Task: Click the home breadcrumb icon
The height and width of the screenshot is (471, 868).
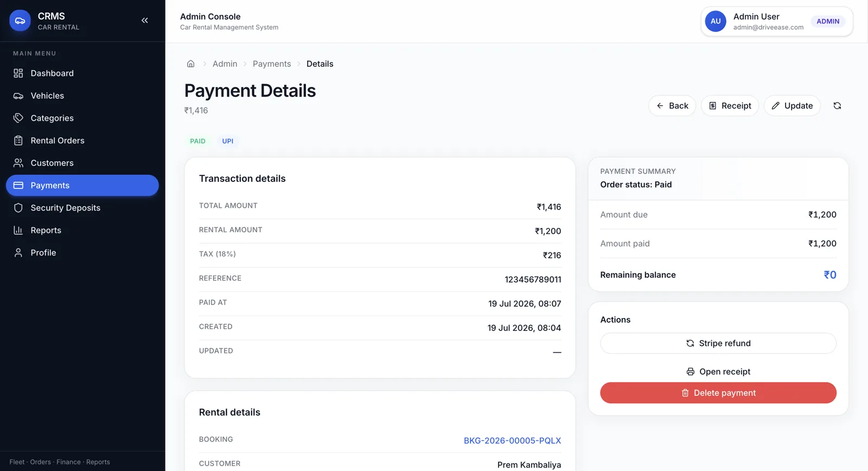Action: click(190, 63)
